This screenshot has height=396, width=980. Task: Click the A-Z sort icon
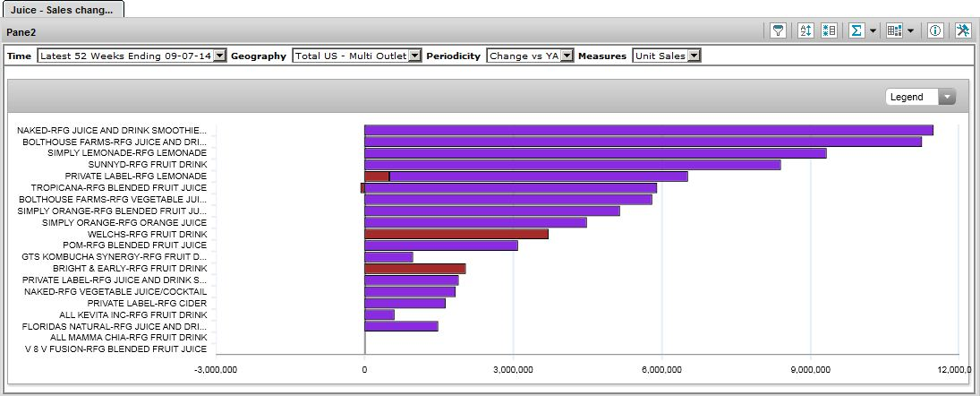click(x=805, y=30)
